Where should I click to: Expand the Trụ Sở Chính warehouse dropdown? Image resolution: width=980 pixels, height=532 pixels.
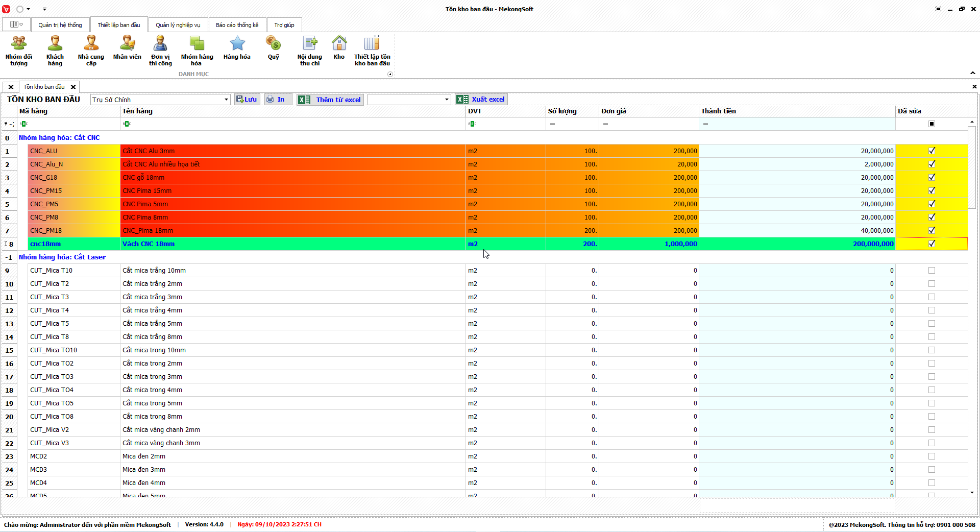click(226, 100)
